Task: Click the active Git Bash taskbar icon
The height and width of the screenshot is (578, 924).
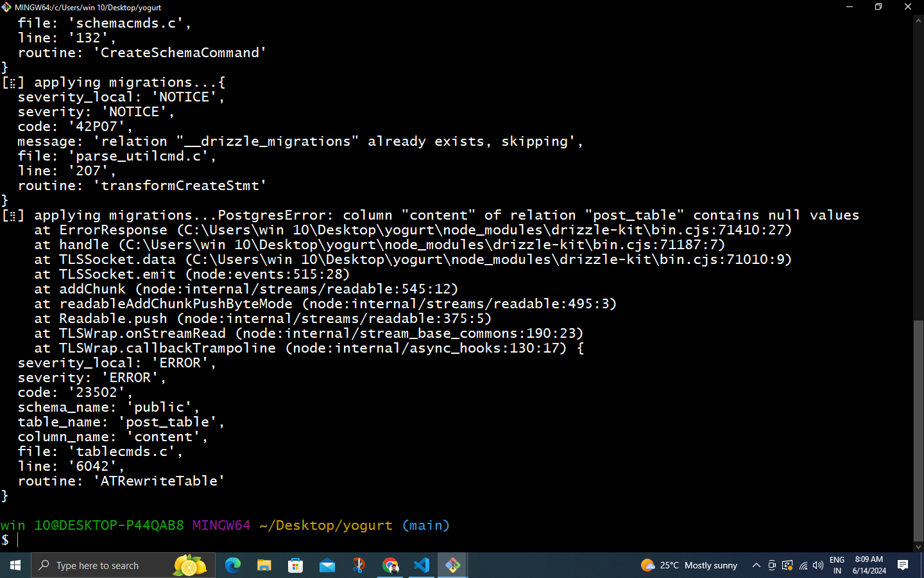Action: (452, 565)
